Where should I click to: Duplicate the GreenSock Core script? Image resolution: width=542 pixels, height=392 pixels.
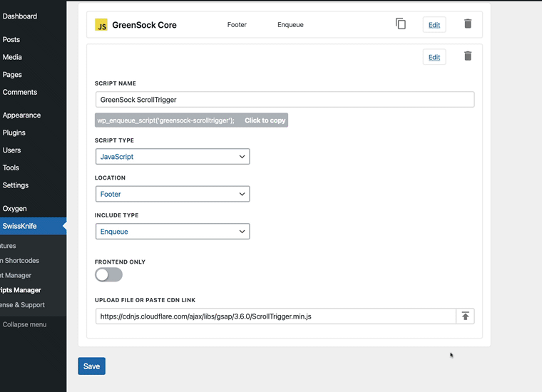coord(401,24)
